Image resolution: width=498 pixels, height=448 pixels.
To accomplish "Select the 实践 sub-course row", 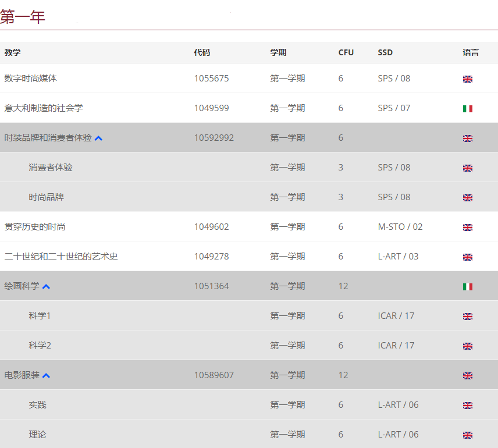I will pos(249,404).
